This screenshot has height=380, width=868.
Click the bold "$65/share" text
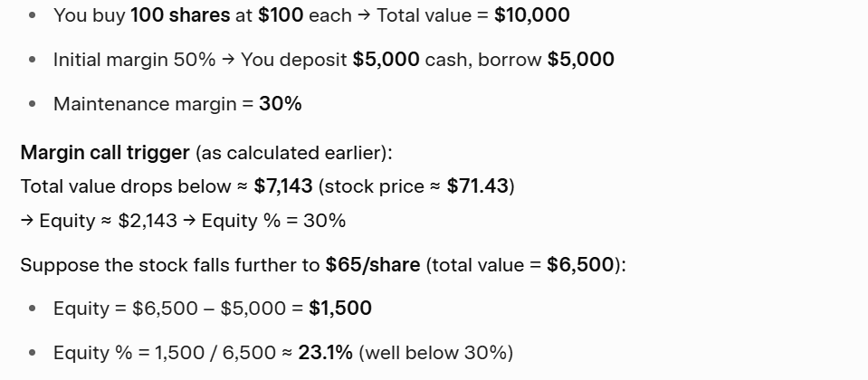tap(373, 265)
